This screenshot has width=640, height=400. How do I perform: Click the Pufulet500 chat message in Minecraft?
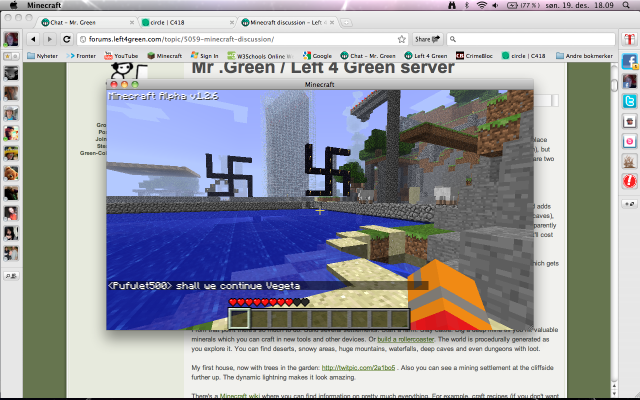[204, 286]
